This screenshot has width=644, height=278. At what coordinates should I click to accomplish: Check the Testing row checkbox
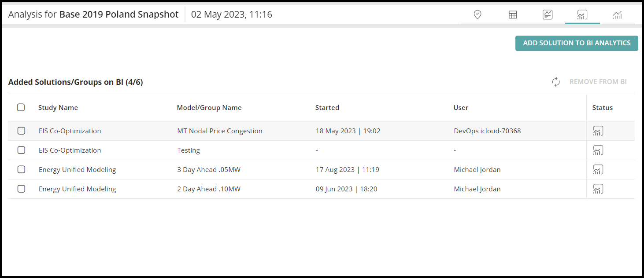click(x=21, y=150)
